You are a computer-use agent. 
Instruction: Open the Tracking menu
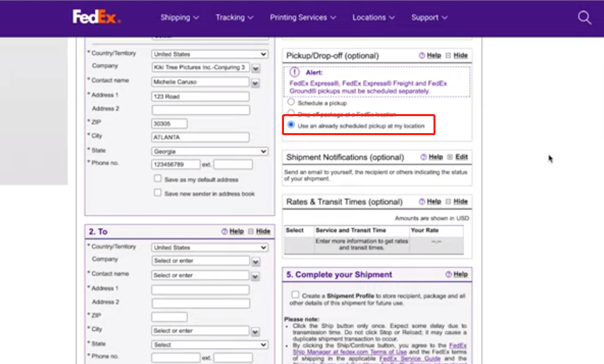pyautogui.click(x=234, y=18)
